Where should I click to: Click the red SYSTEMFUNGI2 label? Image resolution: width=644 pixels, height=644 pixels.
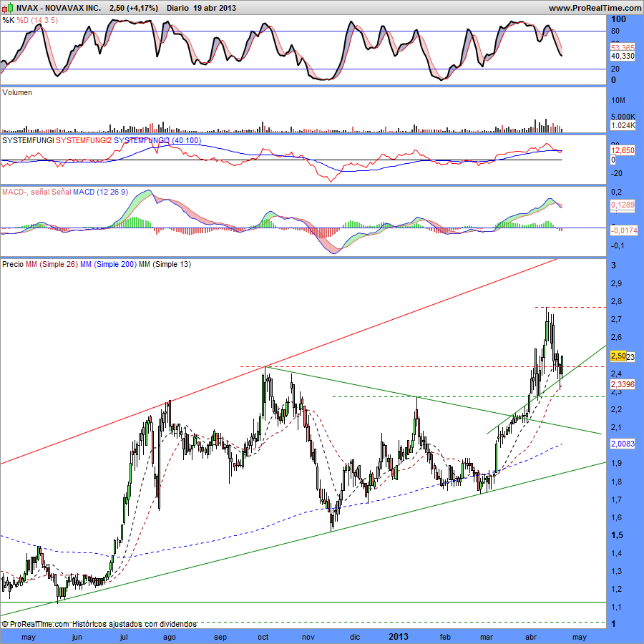coord(84,140)
